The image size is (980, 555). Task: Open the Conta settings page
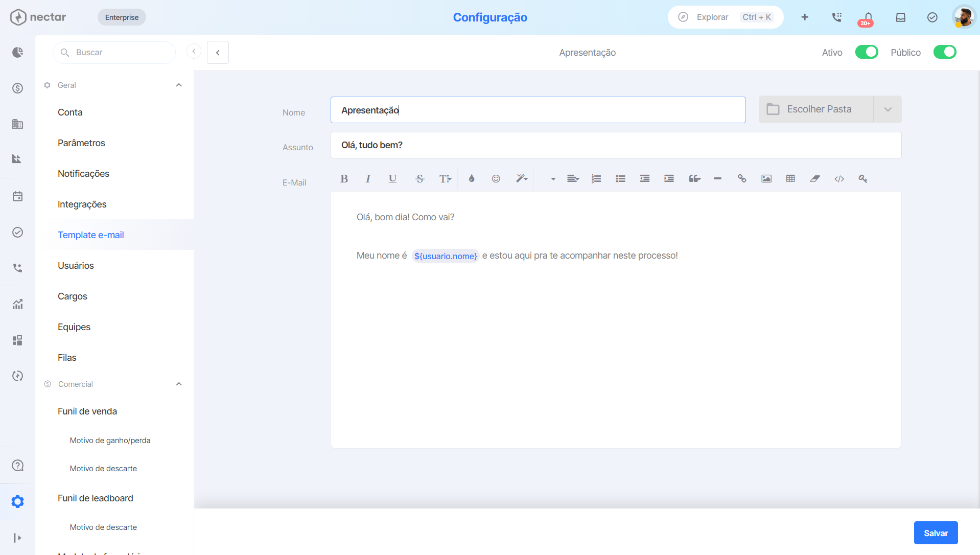[70, 112]
